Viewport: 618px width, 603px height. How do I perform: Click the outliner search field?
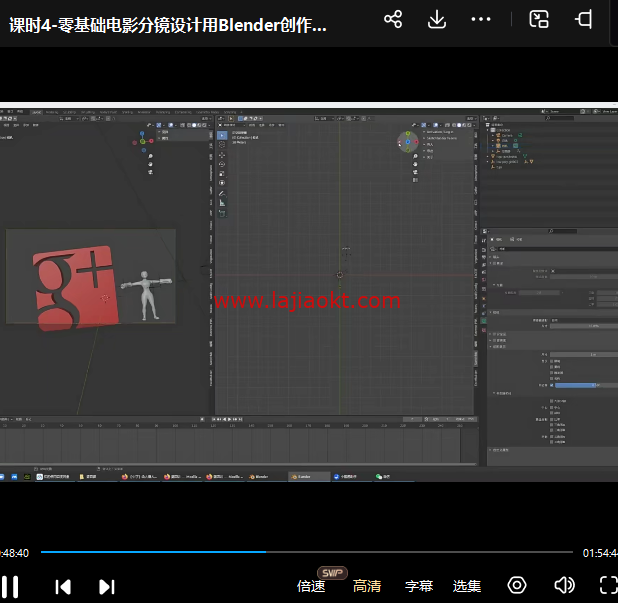pos(560,118)
